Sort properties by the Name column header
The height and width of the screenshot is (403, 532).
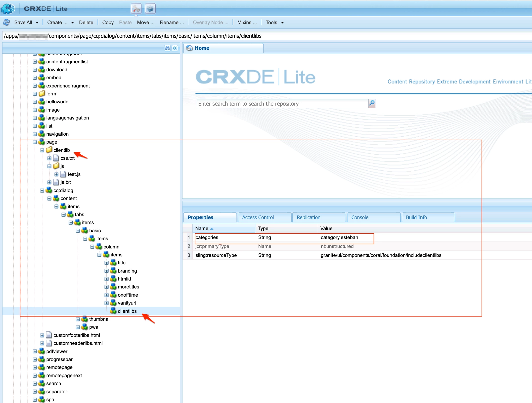pos(202,228)
